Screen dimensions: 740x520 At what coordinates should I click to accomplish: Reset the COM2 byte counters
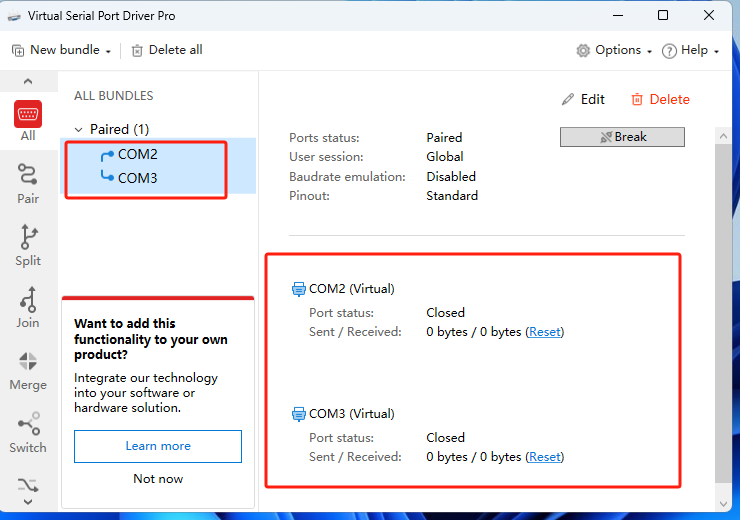click(545, 332)
